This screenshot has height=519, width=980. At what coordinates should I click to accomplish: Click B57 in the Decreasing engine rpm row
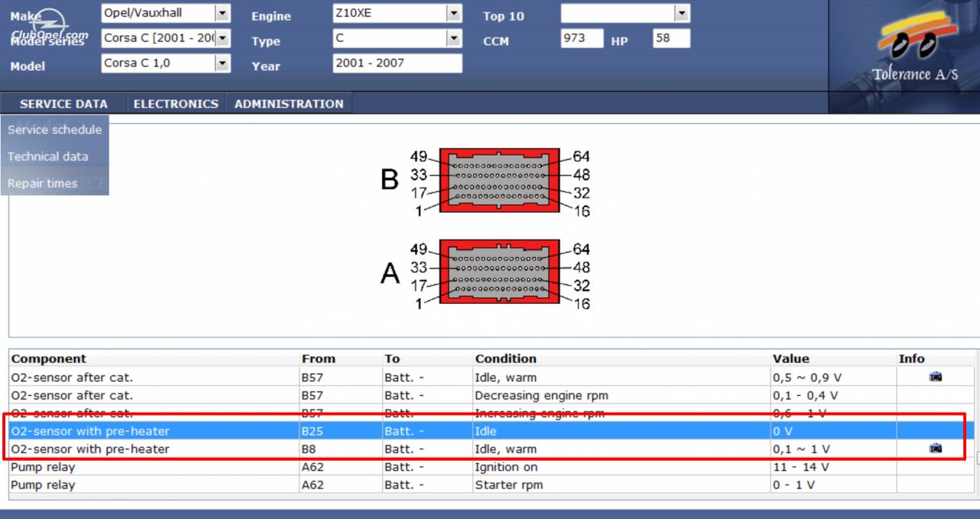(x=312, y=396)
